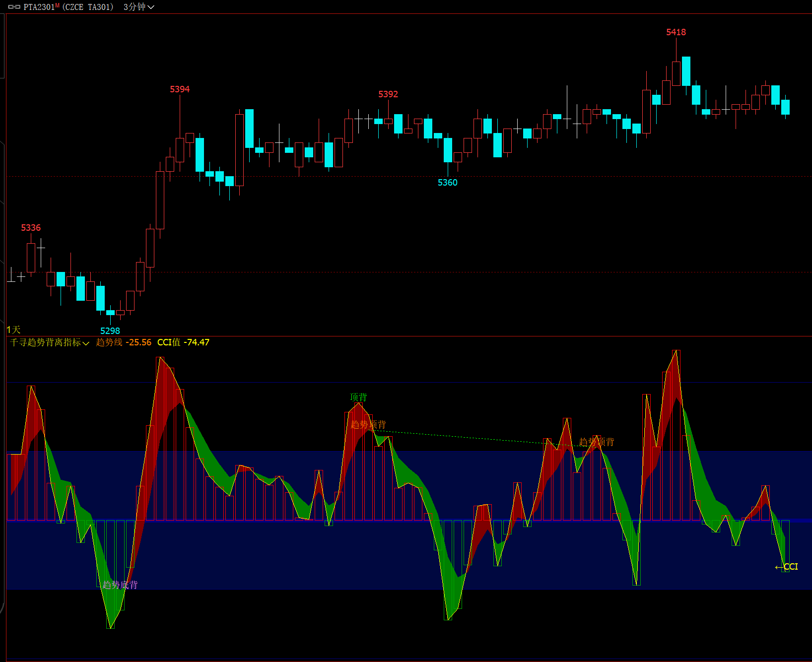This screenshot has height=662, width=812.
Task: Click the chain link icon beside PTA2301
Action: [x=14, y=7]
